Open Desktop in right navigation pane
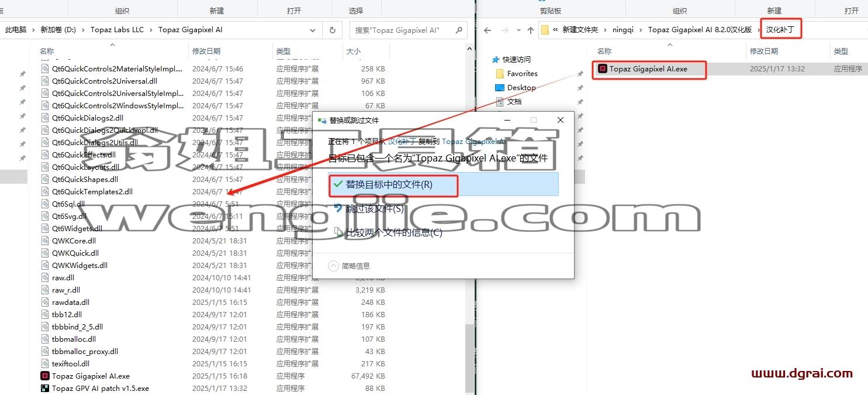This screenshot has height=395, width=868. click(521, 87)
